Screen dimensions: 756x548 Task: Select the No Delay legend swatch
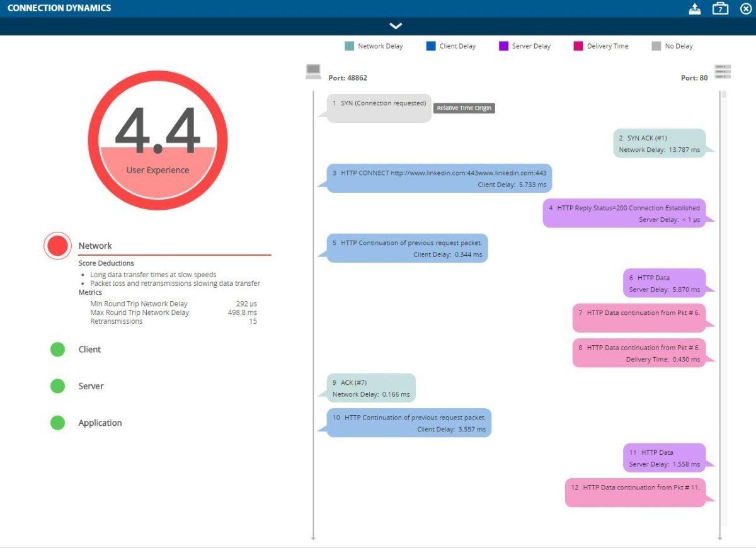click(656, 46)
